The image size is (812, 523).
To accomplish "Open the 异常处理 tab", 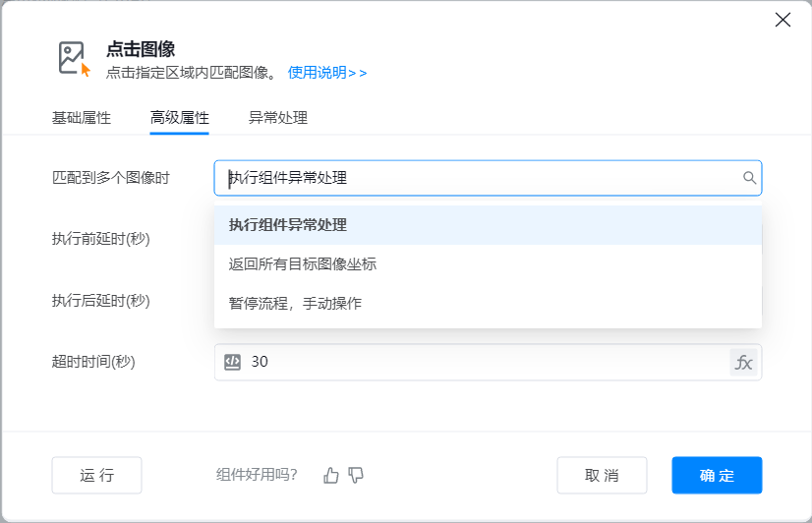I will (x=278, y=118).
